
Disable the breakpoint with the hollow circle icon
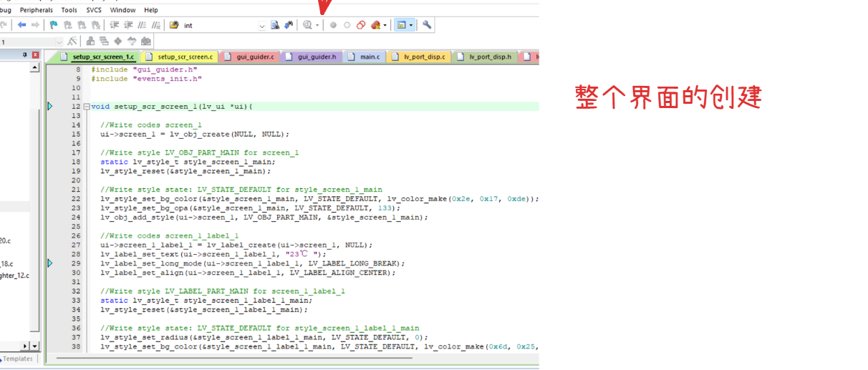point(347,25)
